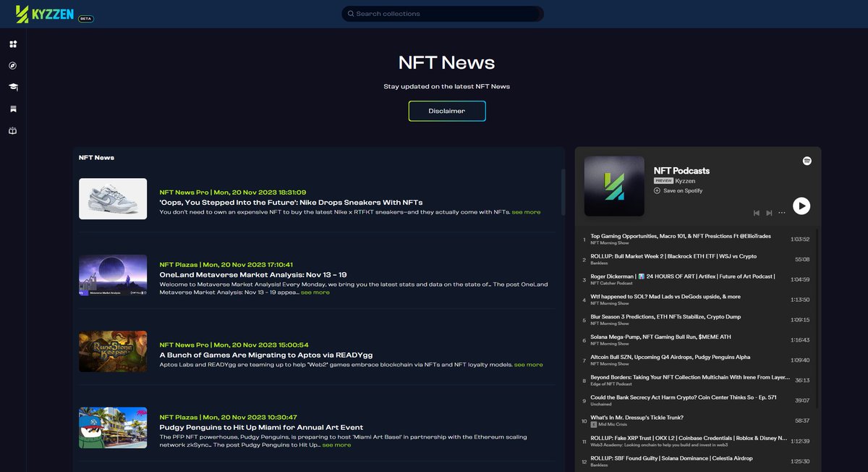
Task: Click the NFT Plazas 10:30:47 source line
Action: point(228,417)
